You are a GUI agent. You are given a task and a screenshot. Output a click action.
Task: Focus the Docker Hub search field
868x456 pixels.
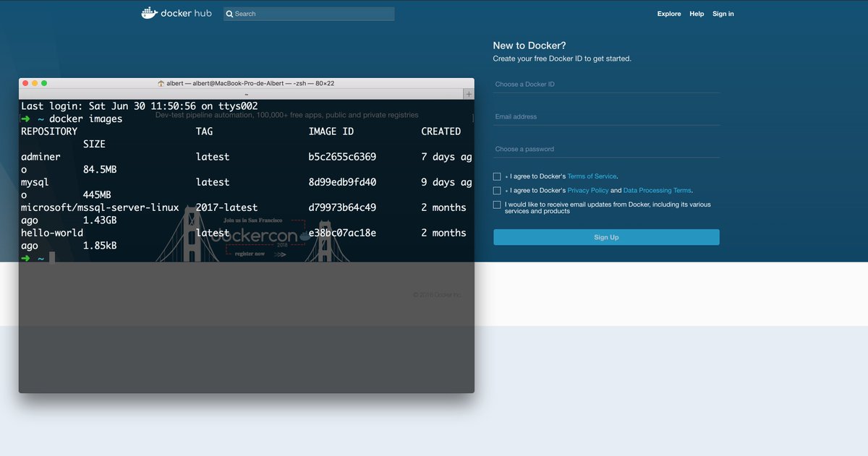309,14
